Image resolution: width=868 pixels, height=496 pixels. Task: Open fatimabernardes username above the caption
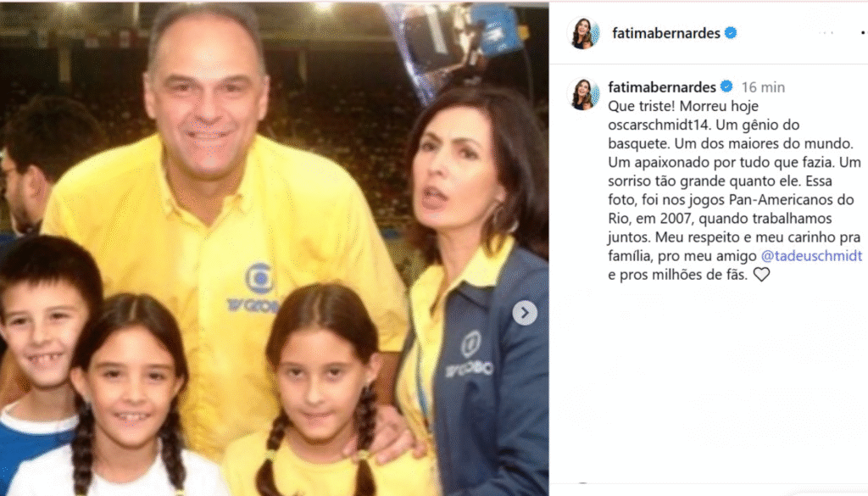pos(662,87)
